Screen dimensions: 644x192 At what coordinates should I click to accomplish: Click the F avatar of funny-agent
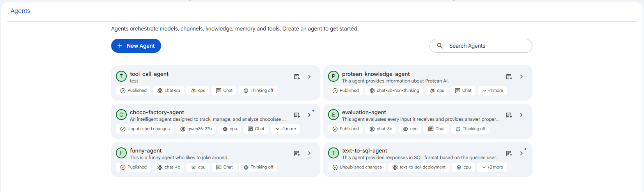pos(121,153)
